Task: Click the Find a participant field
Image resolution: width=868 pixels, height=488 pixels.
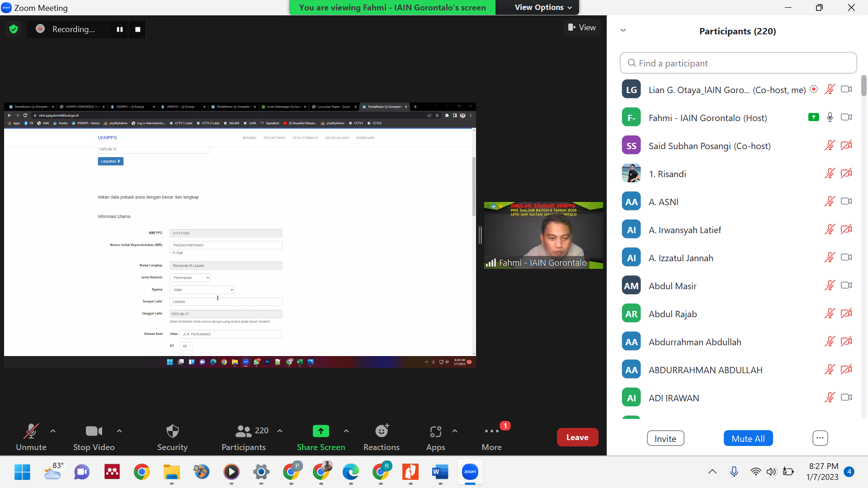Action: (738, 63)
